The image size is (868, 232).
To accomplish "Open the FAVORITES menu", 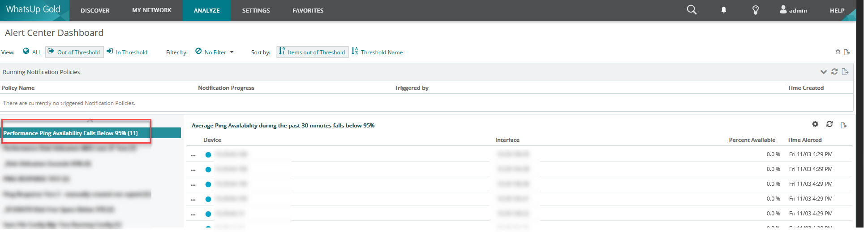I will pyautogui.click(x=308, y=10).
